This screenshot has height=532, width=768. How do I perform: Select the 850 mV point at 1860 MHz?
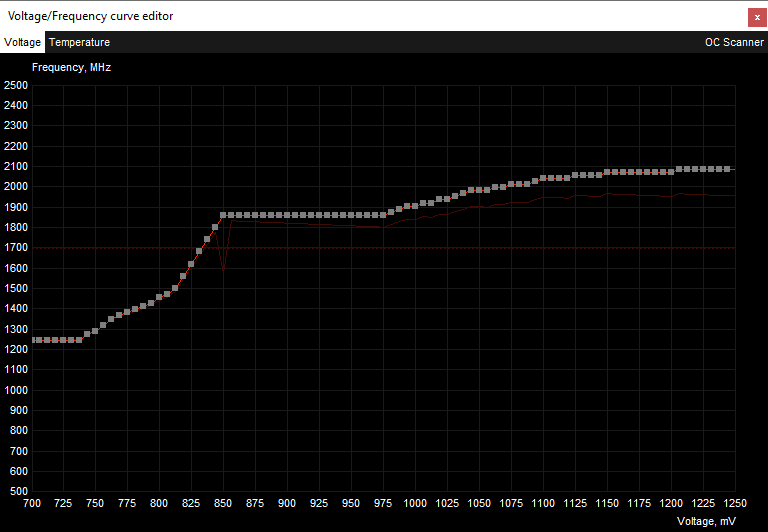223,215
